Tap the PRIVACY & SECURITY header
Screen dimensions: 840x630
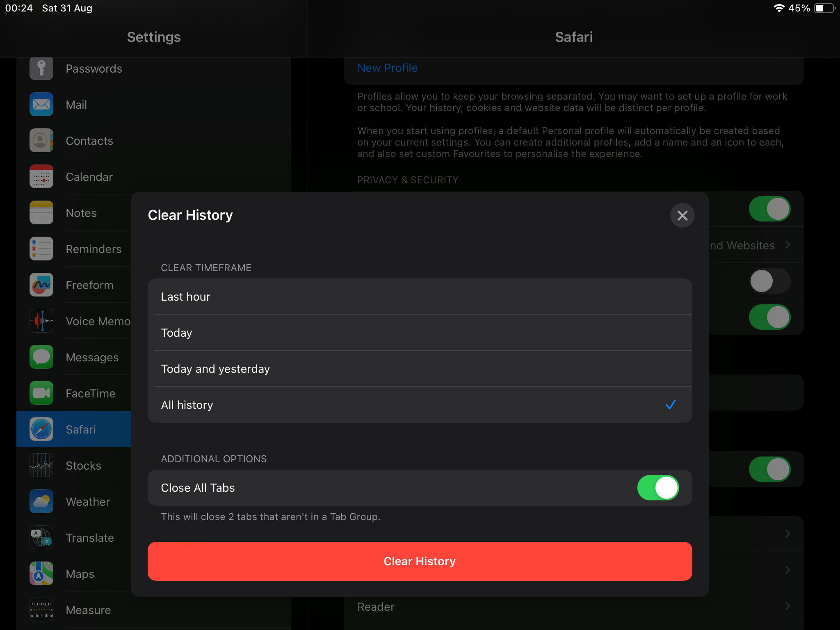[x=408, y=180]
